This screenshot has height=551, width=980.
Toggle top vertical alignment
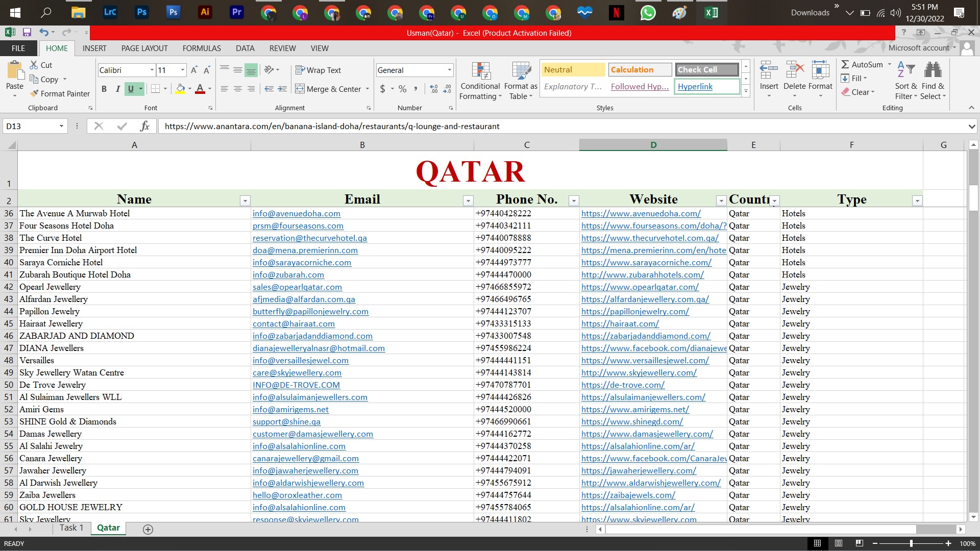(x=225, y=70)
